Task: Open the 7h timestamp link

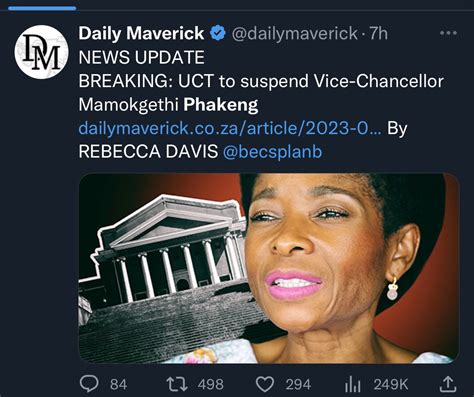Action: click(x=378, y=33)
